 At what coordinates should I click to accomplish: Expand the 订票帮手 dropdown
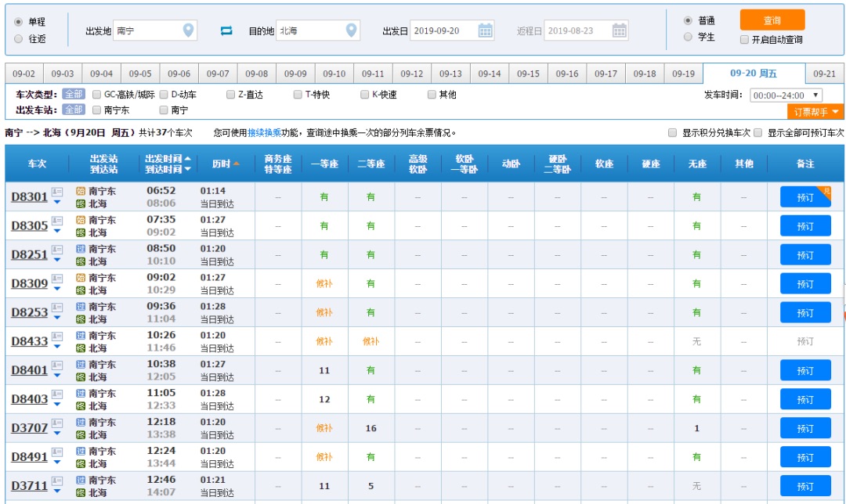[815, 112]
